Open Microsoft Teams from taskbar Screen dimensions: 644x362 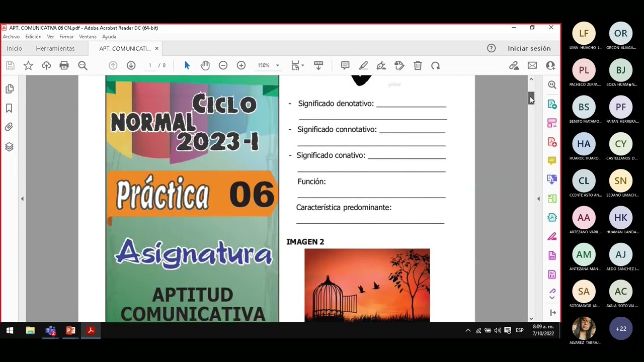pos(50,330)
